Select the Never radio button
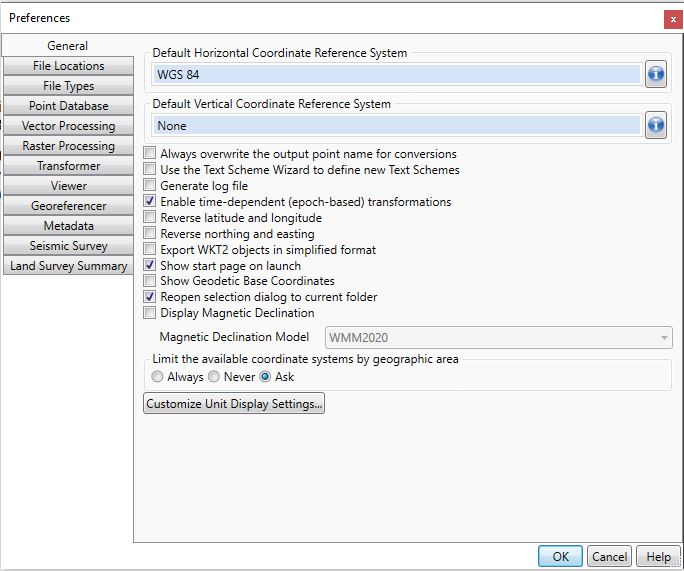 (213, 376)
